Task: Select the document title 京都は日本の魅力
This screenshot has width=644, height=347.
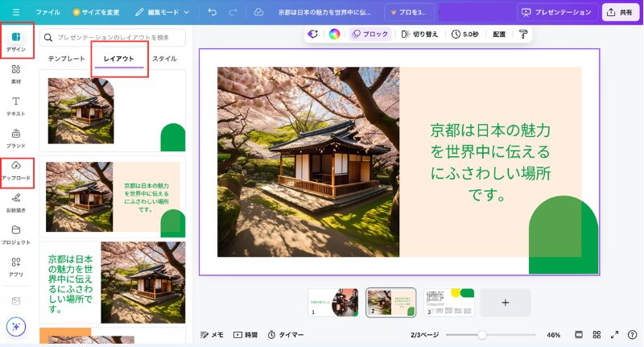Action: click(x=324, y=12)
